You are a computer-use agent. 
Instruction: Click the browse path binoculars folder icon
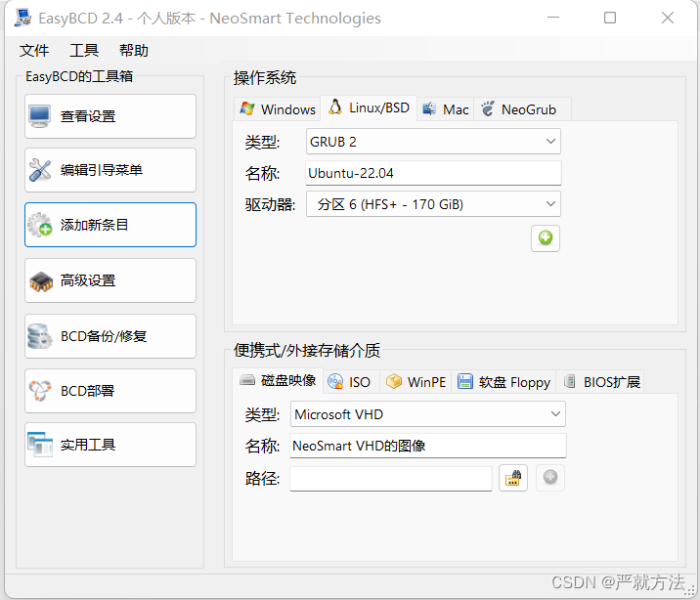pyautogui.click(x=513, y=478)
